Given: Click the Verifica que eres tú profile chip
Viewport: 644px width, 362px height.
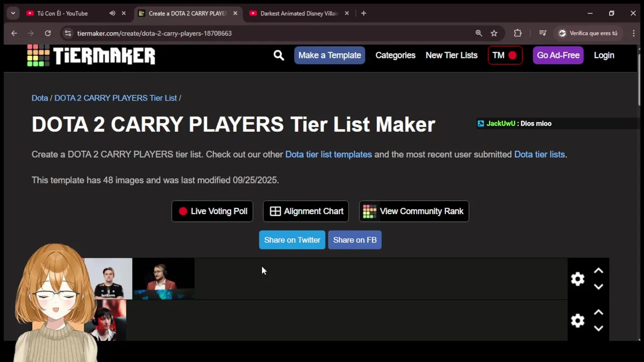Looking at the screenshot, I should coord(589,33).
